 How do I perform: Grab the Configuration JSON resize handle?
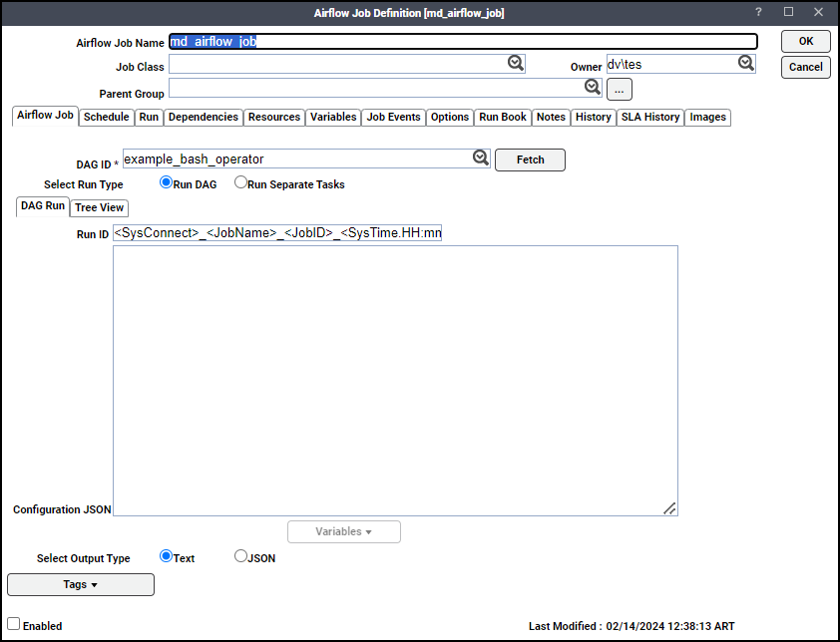[x=669, y=508]
